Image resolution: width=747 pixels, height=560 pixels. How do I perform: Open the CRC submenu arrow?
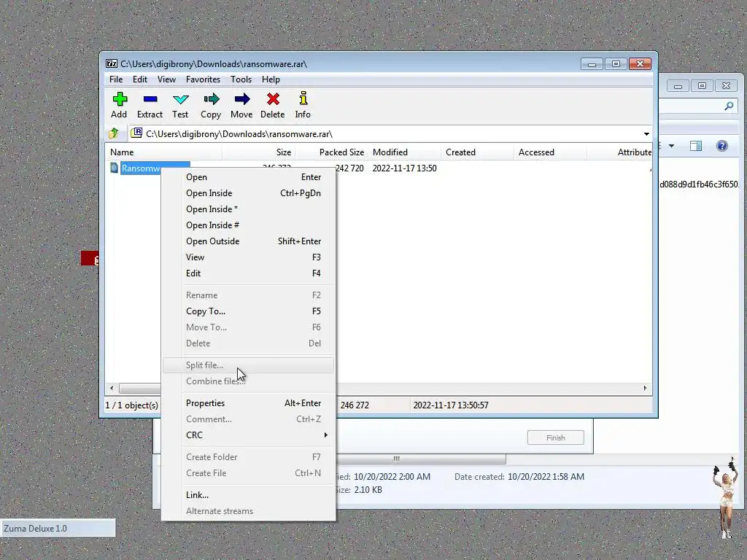pyautogui.click(x=326, y=435)
